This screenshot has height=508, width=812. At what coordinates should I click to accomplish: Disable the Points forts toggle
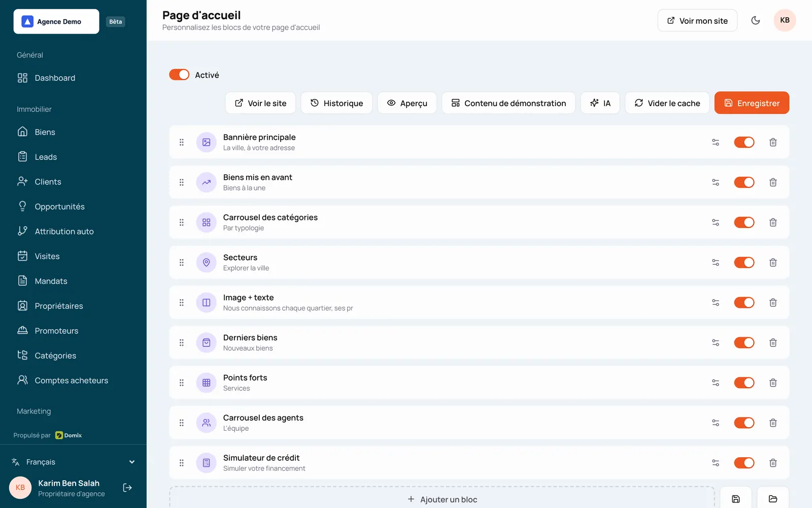744,383
